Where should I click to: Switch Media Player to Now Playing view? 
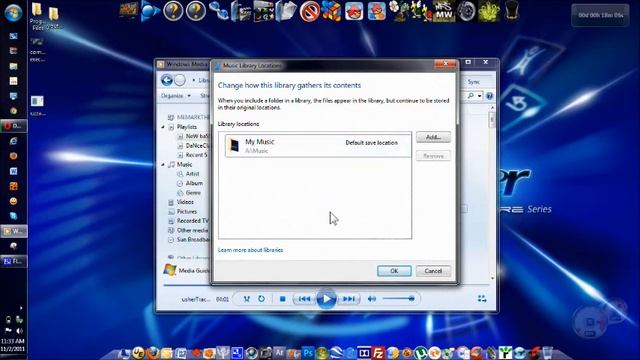pyautogui.click(x=482, y=299)
